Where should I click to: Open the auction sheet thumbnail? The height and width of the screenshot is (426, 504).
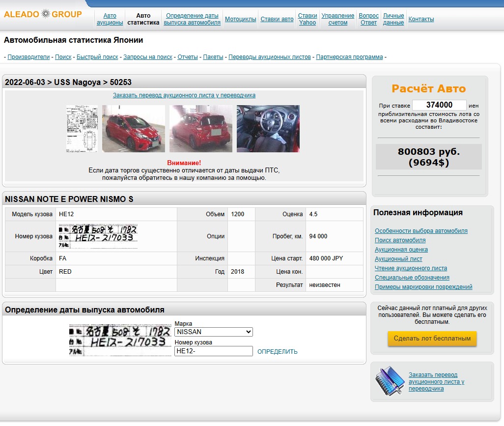click(82, 129)
